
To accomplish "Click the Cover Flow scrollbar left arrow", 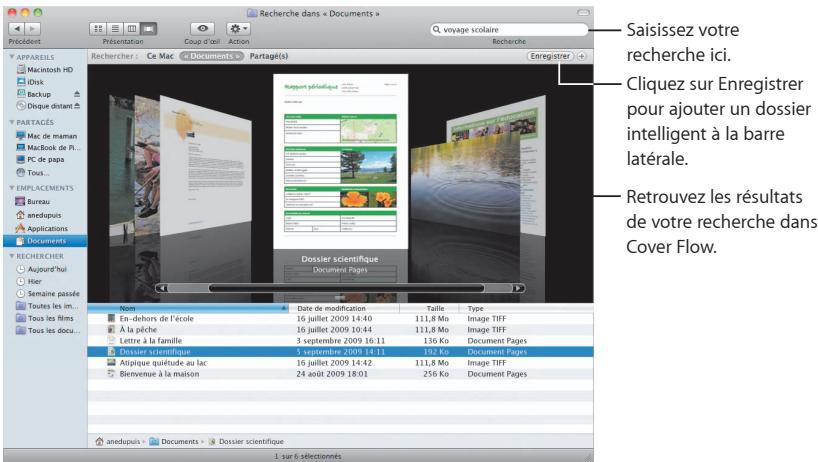I will (x=162, y=288).
